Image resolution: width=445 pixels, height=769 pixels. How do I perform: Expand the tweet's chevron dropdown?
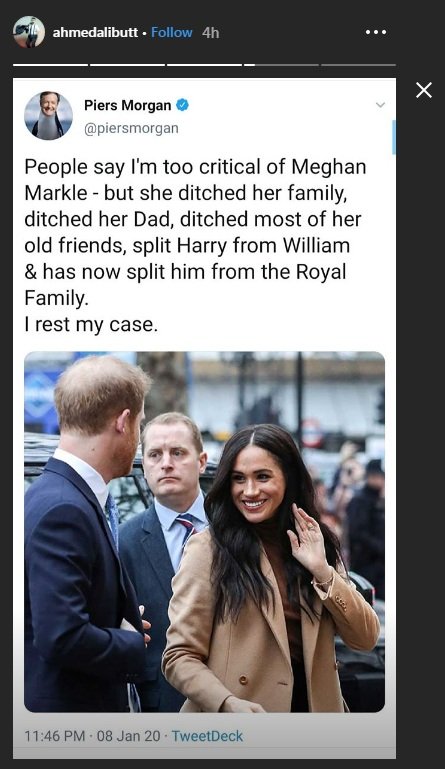[380, 105]
